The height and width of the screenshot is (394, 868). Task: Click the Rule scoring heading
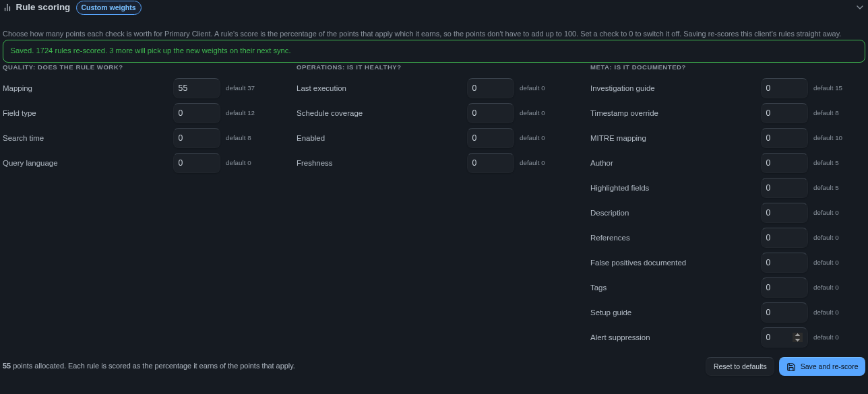[x=43, y=7]
